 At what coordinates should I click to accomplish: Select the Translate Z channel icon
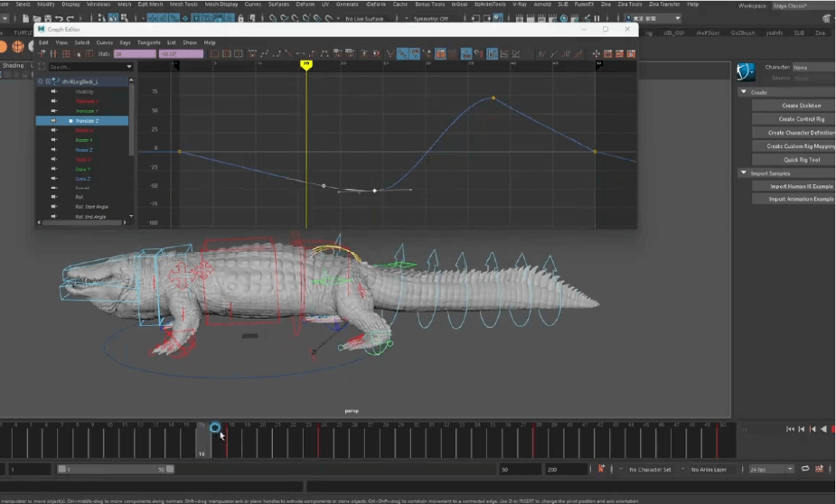point(54,120)
